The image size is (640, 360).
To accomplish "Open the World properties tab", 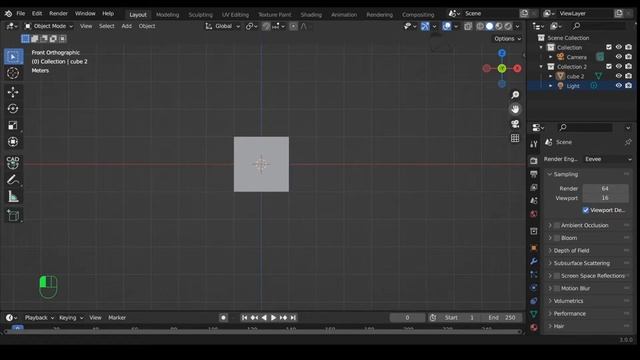I will pos(534,214).
